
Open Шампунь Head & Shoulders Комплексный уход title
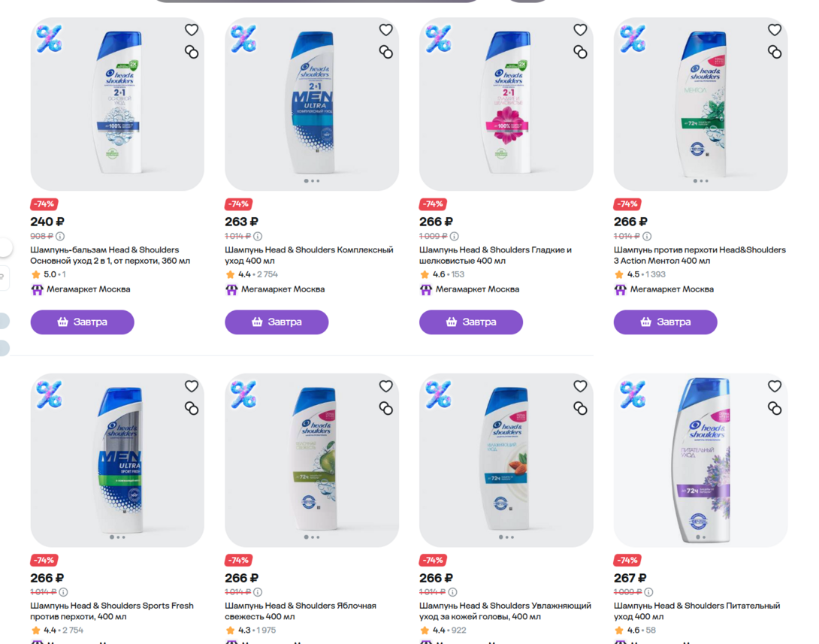click(309, 255)
